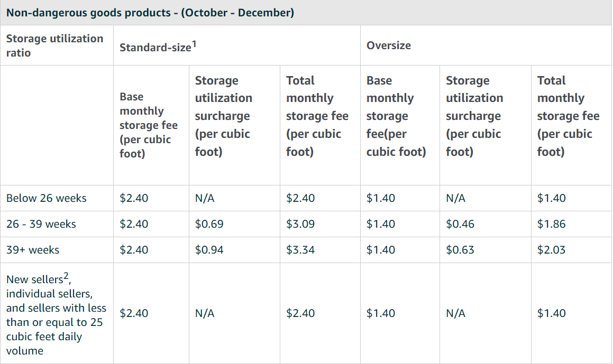The width and height of the screenshot is (613, 364).
Task: Click the "39+ weeks" row label
Action: coord(33,250)
